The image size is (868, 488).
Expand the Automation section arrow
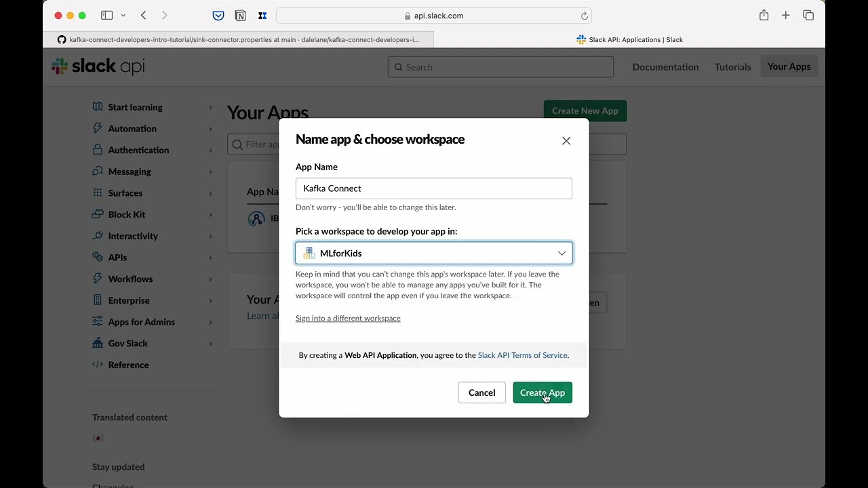(x=210, y=129)
